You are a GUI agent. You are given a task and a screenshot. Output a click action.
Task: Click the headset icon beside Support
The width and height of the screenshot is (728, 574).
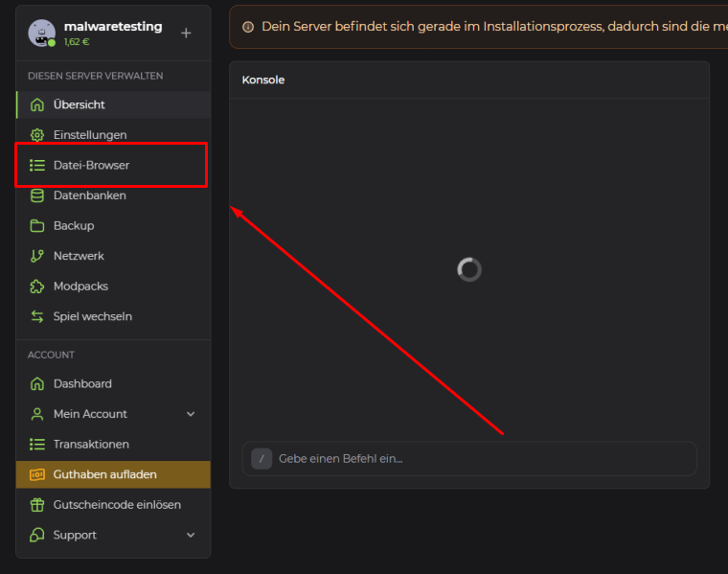click(x=37, y=535)
